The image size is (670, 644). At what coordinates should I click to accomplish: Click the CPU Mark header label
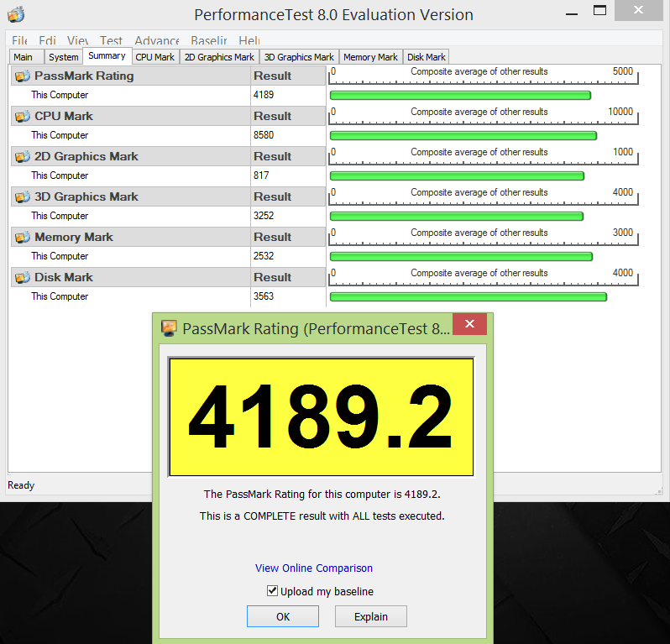point(64,116)
